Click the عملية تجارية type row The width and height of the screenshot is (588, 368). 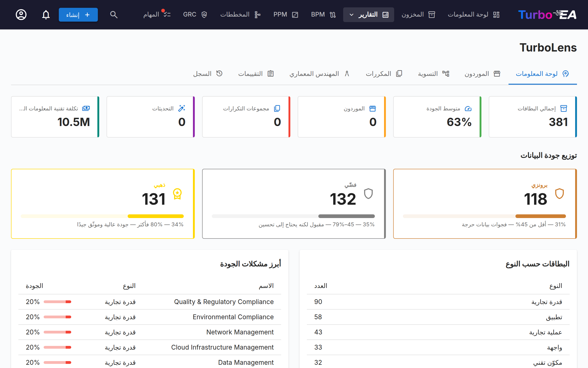438,332
